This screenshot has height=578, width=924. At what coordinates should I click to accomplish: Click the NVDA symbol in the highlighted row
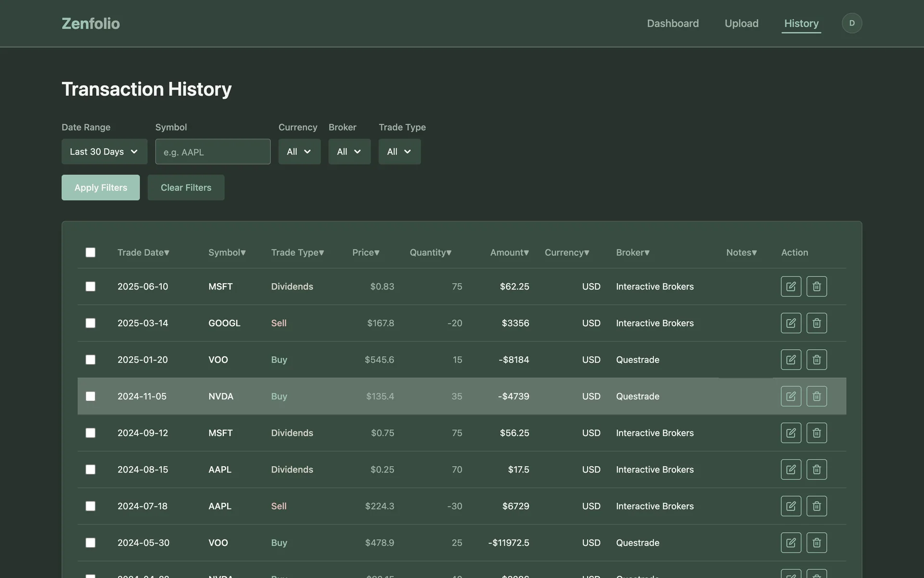221,396
